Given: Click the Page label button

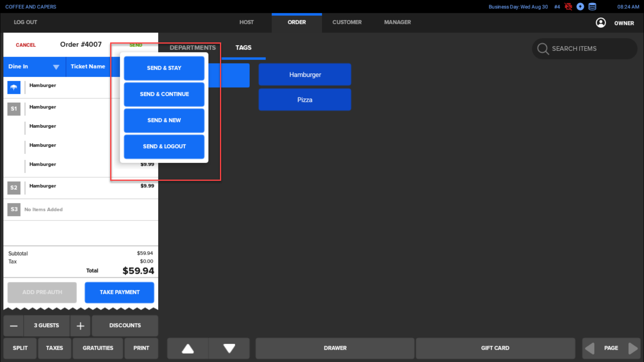Looking at the screenshot, I should (x=611, y=348).
